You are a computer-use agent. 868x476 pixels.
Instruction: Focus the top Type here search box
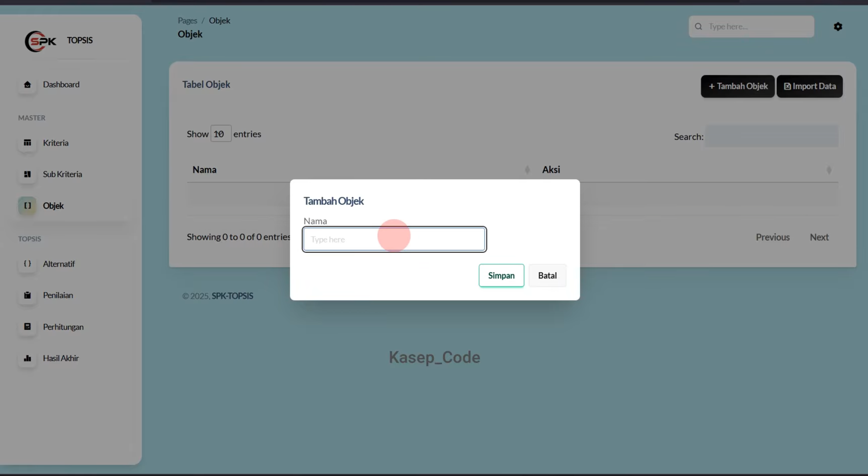coord(751,26)
